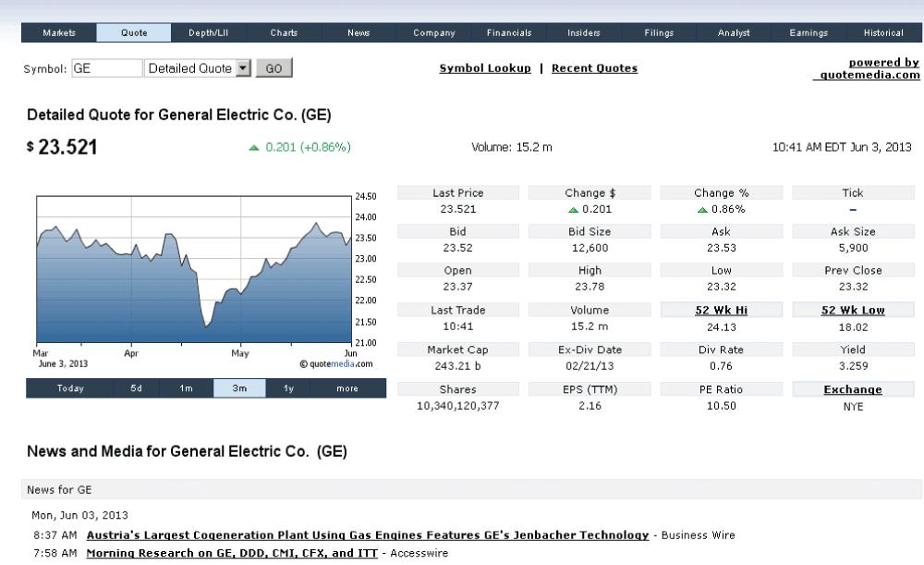Open the Markets tab

click(x=59, y=32)
